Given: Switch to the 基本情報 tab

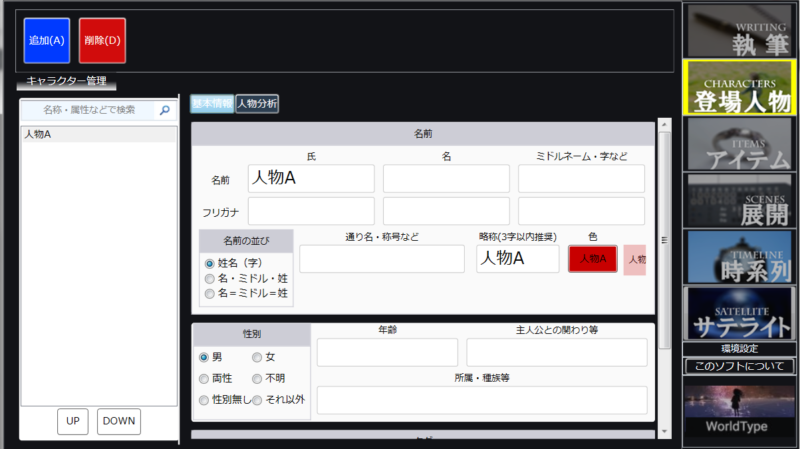Looking at the screenshot, I should (x=212, y=104).
